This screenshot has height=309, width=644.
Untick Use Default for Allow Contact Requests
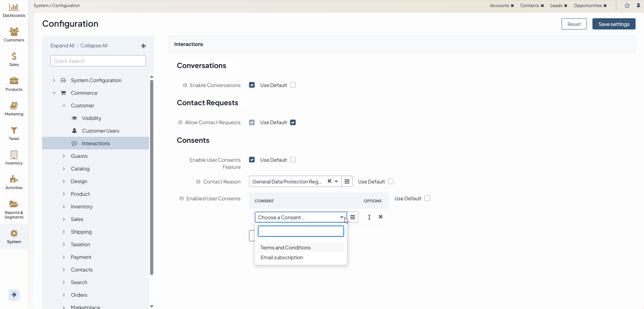293,122
